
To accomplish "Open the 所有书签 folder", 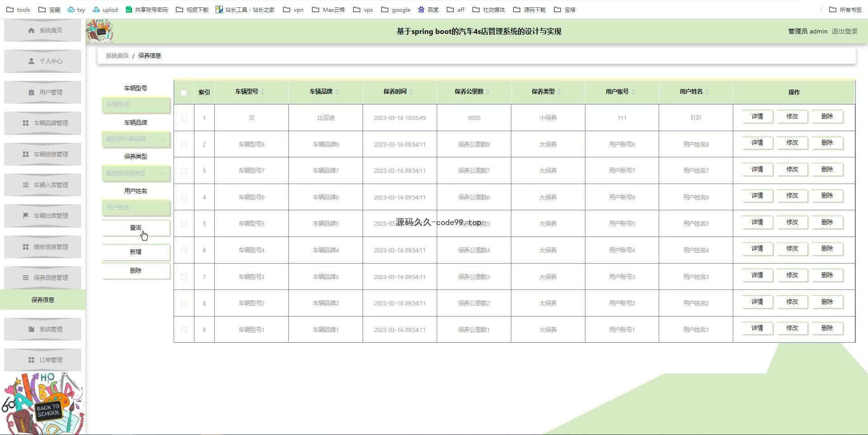I will pyautogui.click(x=845, y=9).
